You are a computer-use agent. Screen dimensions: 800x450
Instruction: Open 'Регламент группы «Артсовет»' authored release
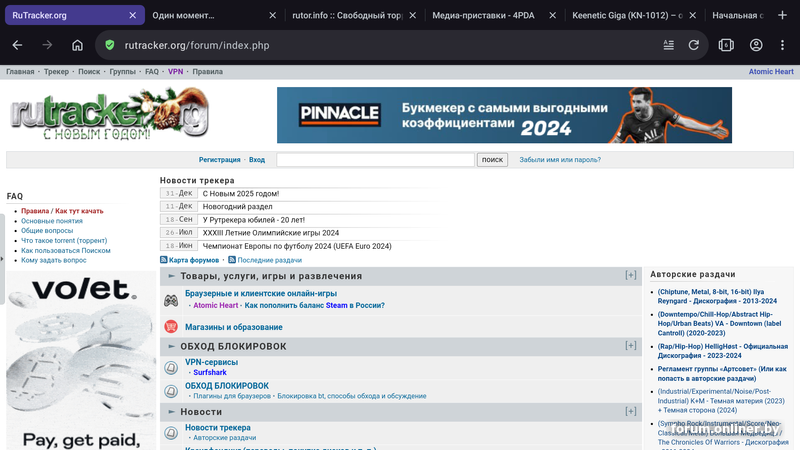click(x=722, y=373)
